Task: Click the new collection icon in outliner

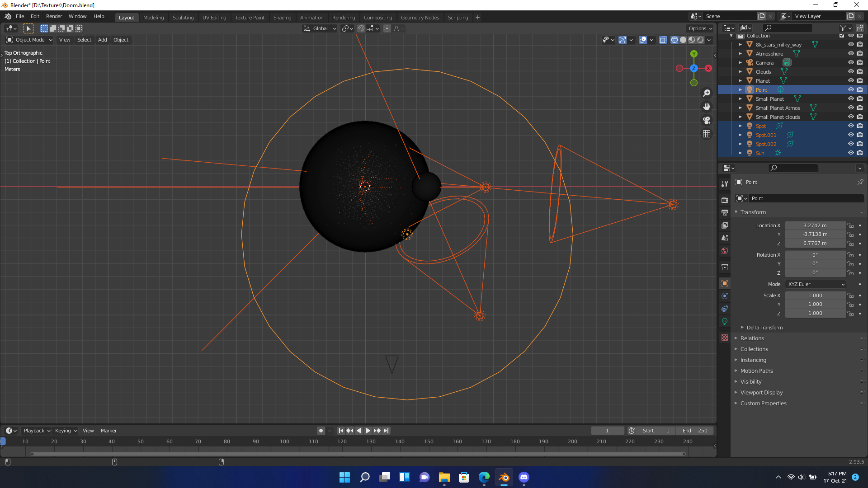Action: pyautogui.click(x=860, y=28)
